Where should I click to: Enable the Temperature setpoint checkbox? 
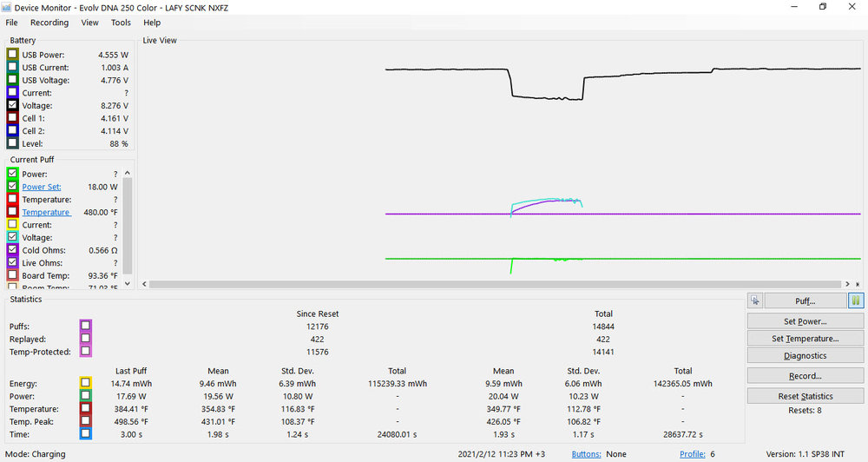click(x=12, y=212)
